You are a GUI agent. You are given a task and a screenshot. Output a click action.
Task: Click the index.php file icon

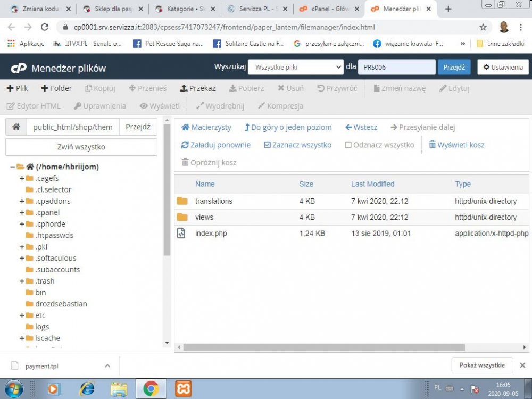[x=181, y=234]
